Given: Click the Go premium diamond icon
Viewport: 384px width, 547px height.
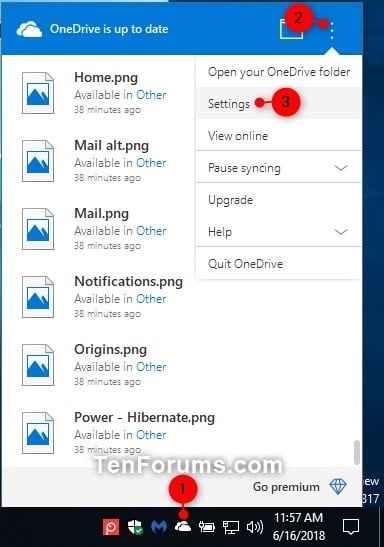Looking at the screenshot, I should tap(338, 487).
